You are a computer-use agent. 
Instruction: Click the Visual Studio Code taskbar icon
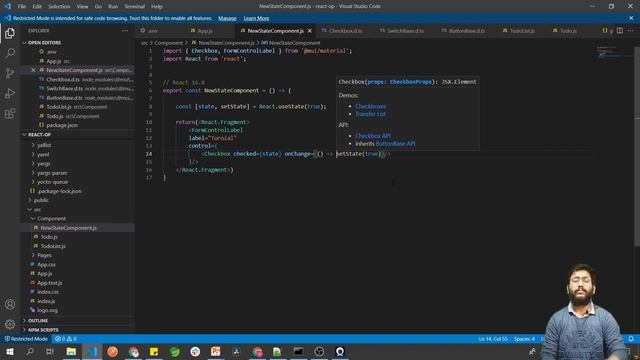pos(92,351)
